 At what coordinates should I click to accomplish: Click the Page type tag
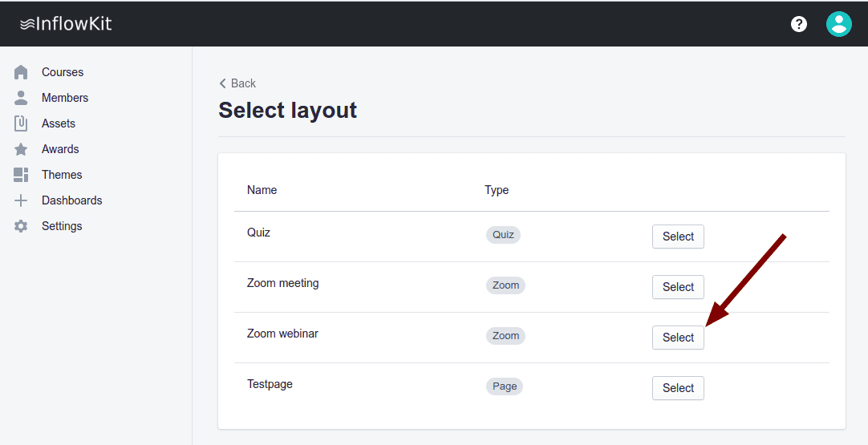[x=505, y=386]
